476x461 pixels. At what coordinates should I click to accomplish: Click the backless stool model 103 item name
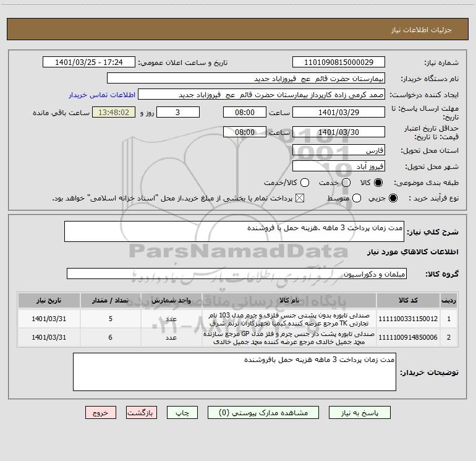[289, 319]
